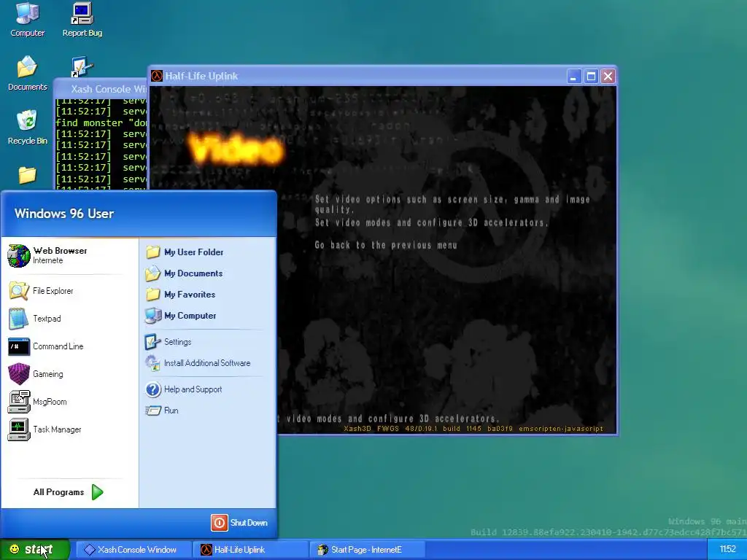Image resolution: width=747 pixels, height=560 pixels.
Task: Click Half-Life lambda icon in window title
Action: click(157, 76)
